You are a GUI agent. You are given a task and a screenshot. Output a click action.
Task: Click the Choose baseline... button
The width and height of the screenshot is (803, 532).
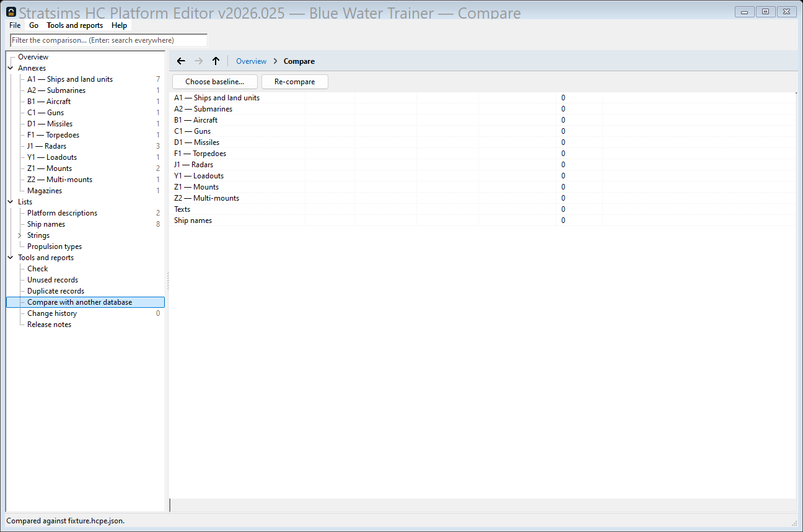pos(215,82)
